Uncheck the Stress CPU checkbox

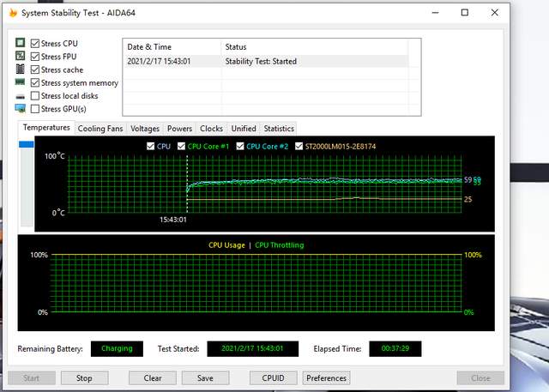(x=35, y=43)
